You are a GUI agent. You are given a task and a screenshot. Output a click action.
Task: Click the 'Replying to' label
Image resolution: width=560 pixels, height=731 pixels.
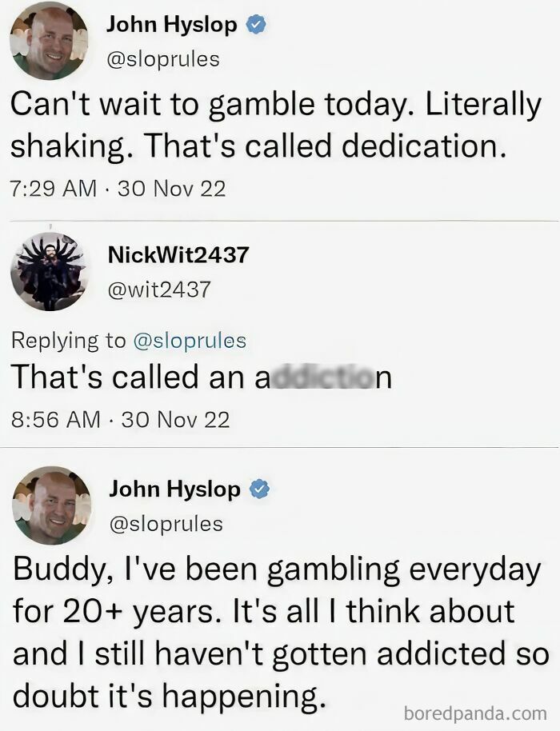pos(69,341)
